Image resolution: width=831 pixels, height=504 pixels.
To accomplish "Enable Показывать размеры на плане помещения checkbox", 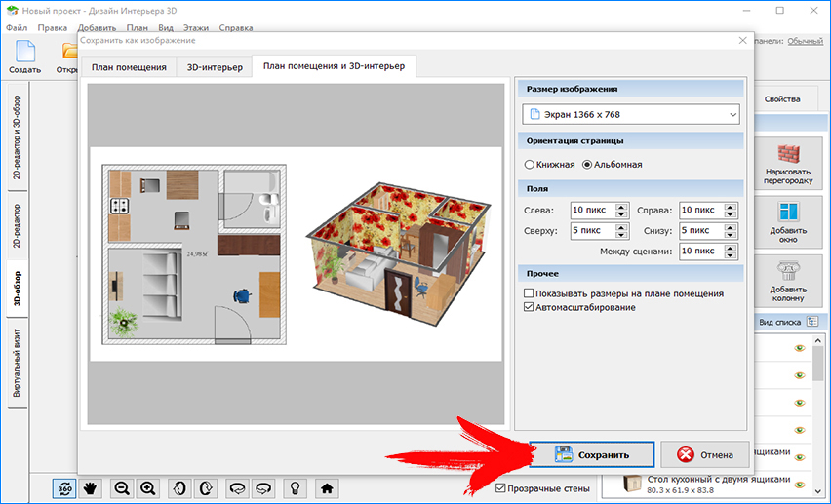I will tap(529, 293).
